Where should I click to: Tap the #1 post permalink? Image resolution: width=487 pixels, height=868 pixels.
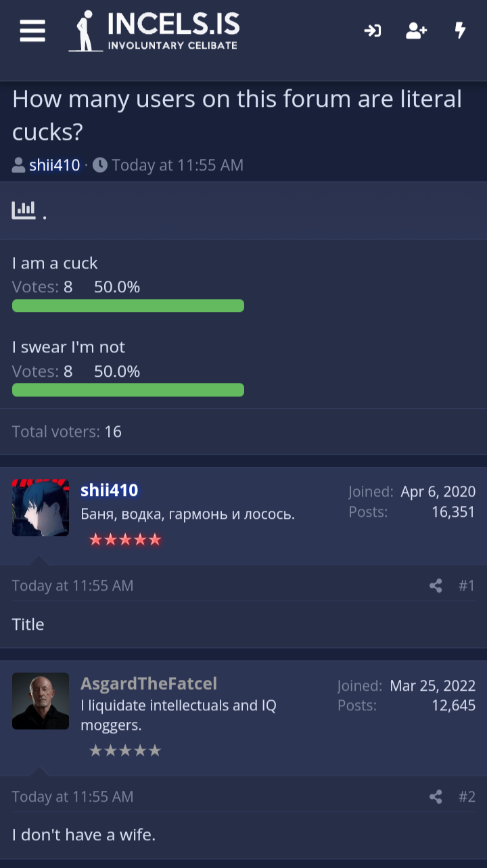[x=467, y=586]
